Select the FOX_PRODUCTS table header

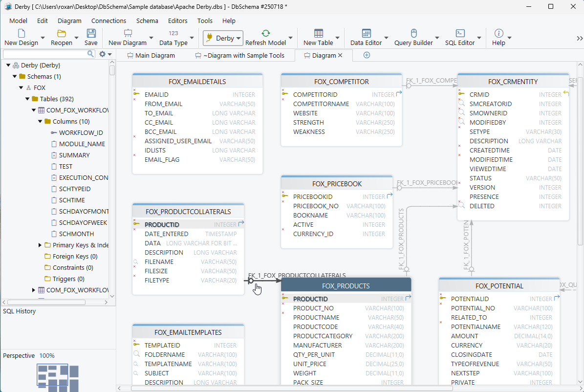[346, 286]
